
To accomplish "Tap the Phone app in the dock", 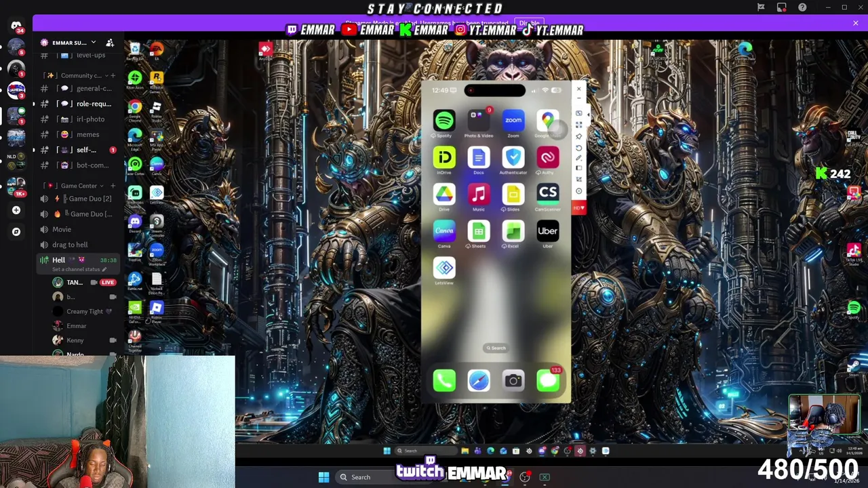I will [x=444, y=381].
